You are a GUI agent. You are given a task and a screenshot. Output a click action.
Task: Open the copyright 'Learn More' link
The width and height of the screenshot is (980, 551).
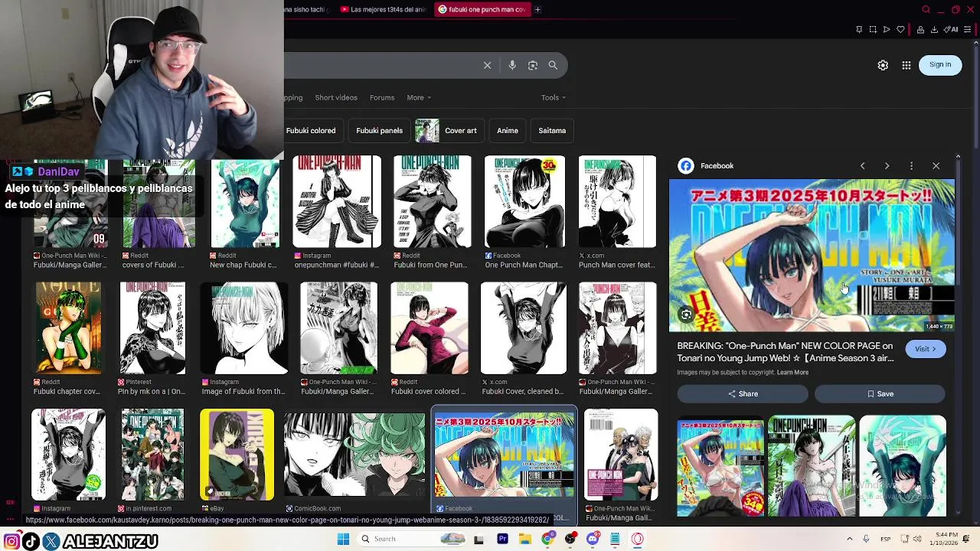792,373
